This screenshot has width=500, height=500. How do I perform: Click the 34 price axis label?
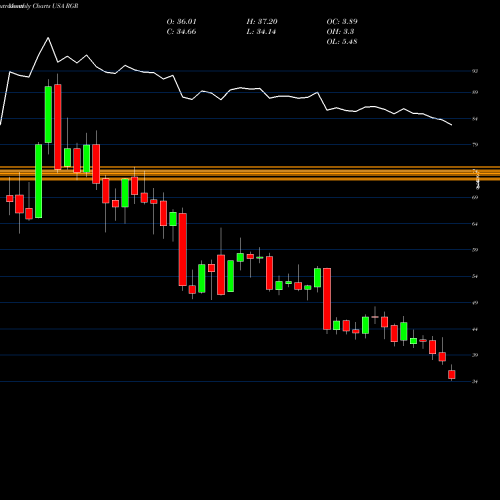click(475, 382)
